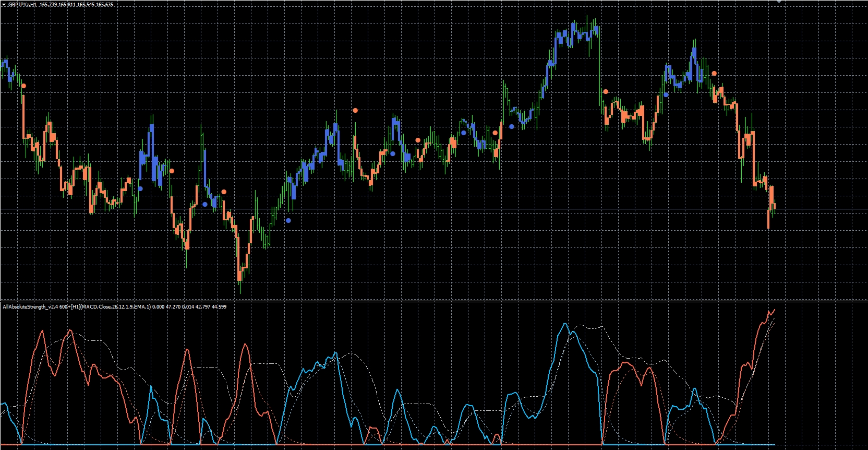Screen dimensions: 868x450
Task: Open the dropdown triangle beside GBPJPYz,H1
Action: click(4, 4)
